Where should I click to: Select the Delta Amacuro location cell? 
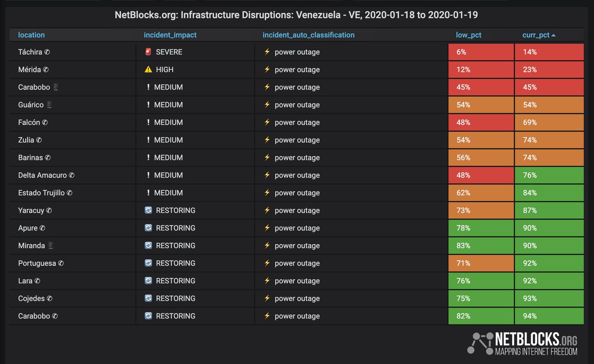click(72, 175)
